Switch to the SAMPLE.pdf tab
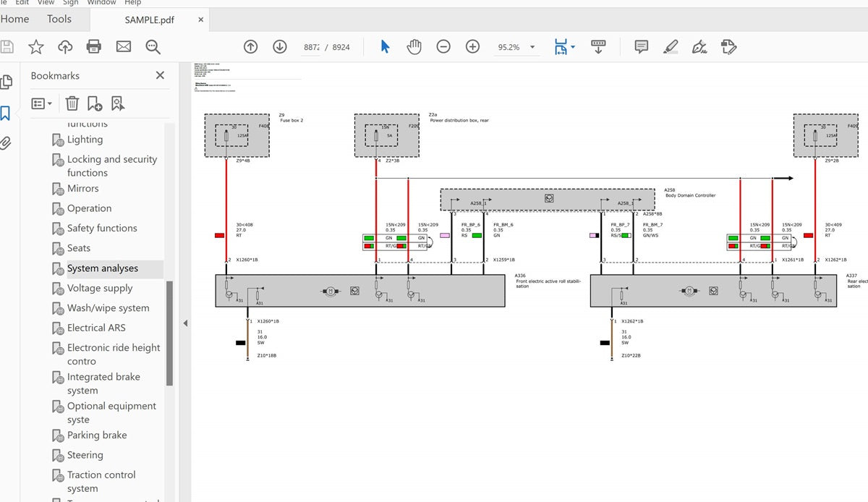The image size is (868, 502). pyautogui.click(x=149, y=20)
